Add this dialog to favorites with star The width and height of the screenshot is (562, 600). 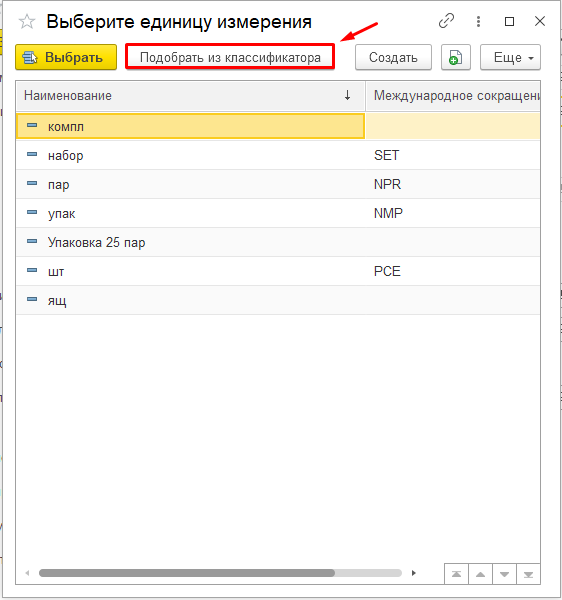27,21
